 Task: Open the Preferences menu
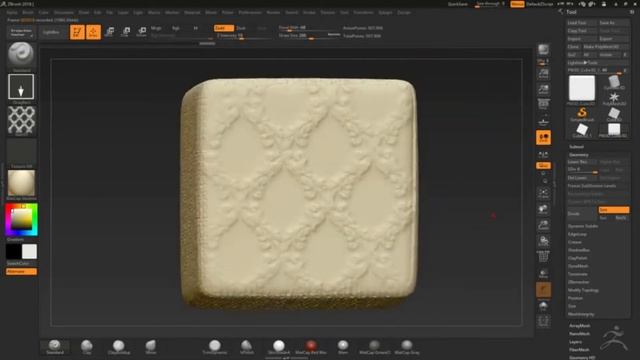tap(250, 13)
